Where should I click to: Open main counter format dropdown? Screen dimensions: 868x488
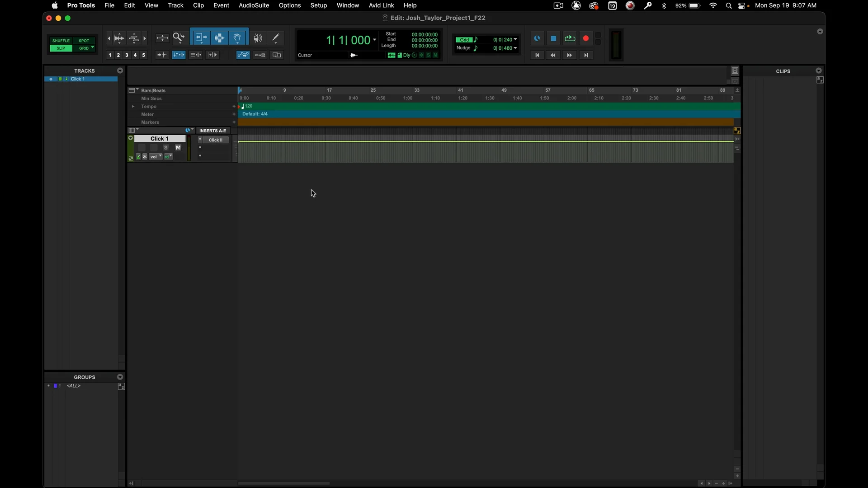coord(374,40)
